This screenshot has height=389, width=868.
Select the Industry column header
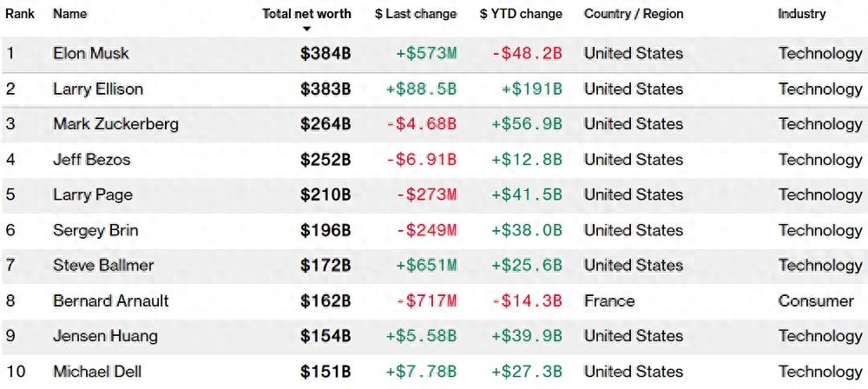(x=801, y=14)
